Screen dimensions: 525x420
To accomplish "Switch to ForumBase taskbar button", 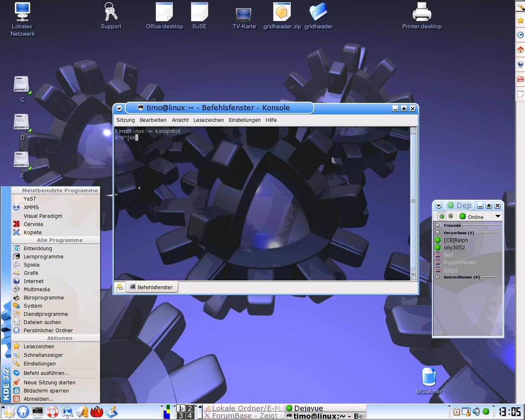I will [x=244, y=415].
